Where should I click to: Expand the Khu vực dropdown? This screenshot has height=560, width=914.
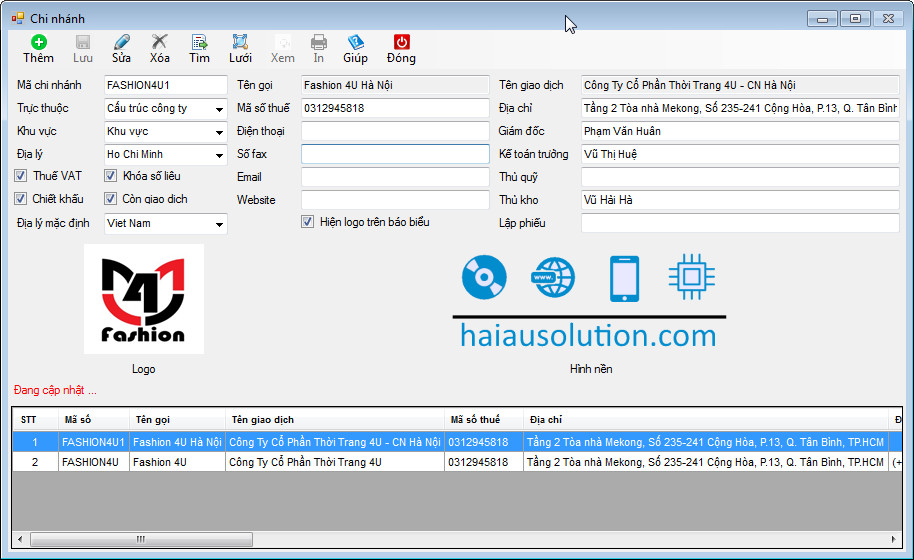(x=219, y=132)
